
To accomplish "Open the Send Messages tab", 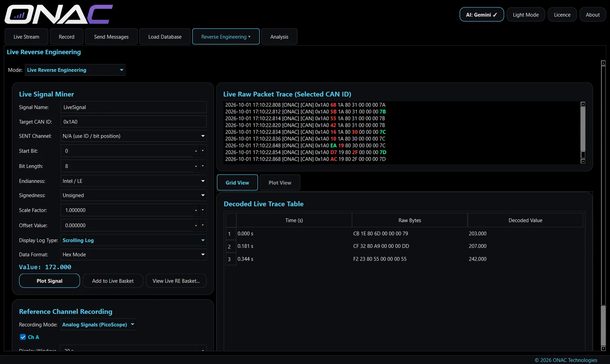I will [111, 37].
